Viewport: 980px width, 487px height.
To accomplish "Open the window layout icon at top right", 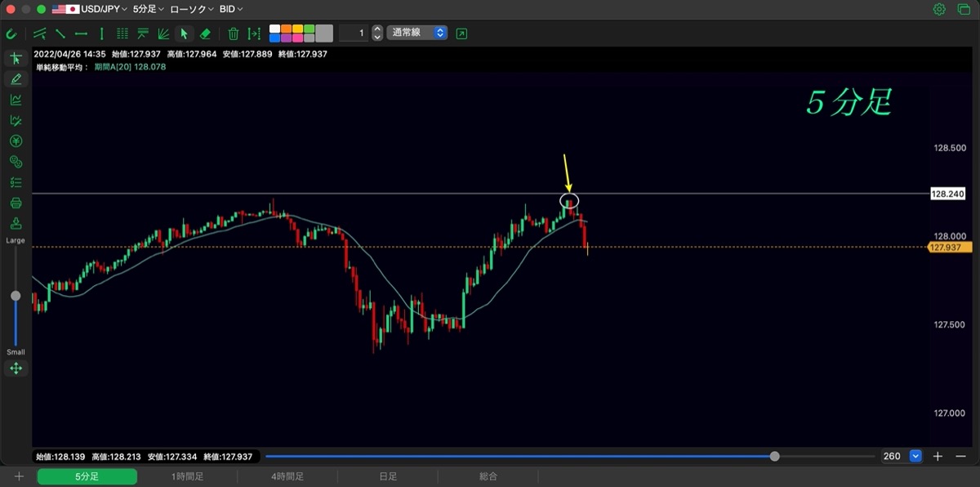I will click(962, 10).
